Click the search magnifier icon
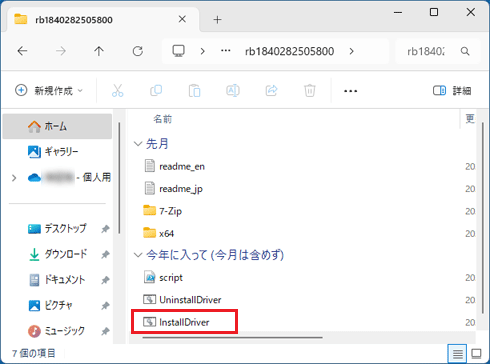The width and height of the screenshot is (490, 364). pyautogui.click(x=465, y=51)
